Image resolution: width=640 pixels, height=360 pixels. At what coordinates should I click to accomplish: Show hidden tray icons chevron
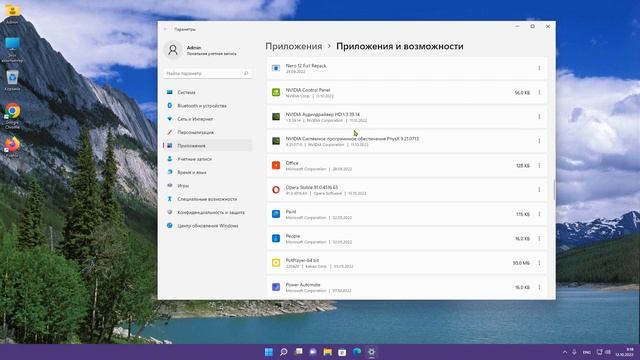tap(565, 352)
